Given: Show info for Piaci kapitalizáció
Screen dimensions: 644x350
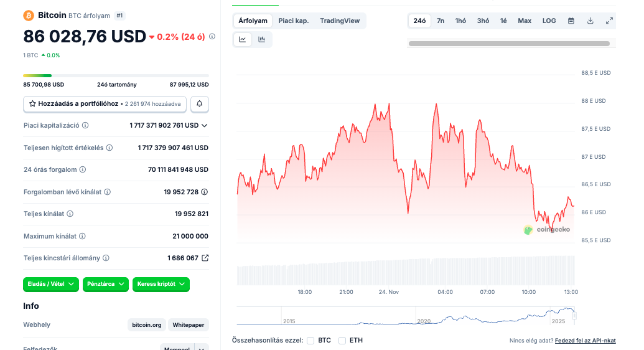Looking at the screenshot, I should 85,125.
